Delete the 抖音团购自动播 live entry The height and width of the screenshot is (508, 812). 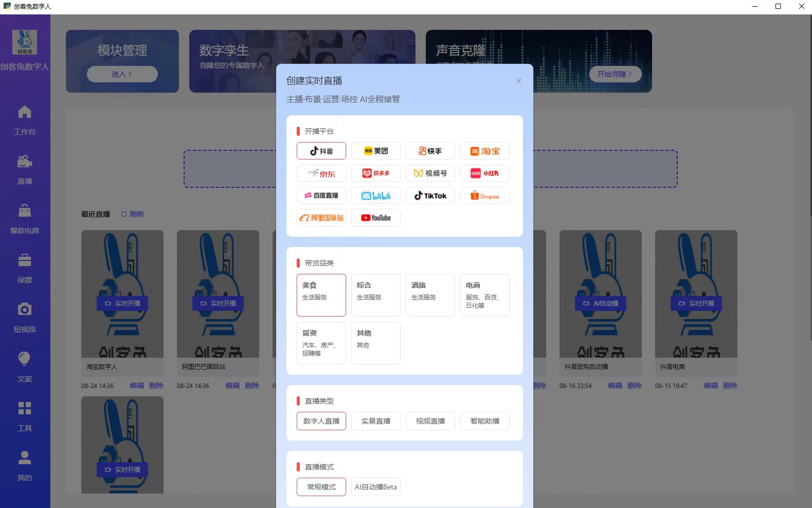(635, 386)
